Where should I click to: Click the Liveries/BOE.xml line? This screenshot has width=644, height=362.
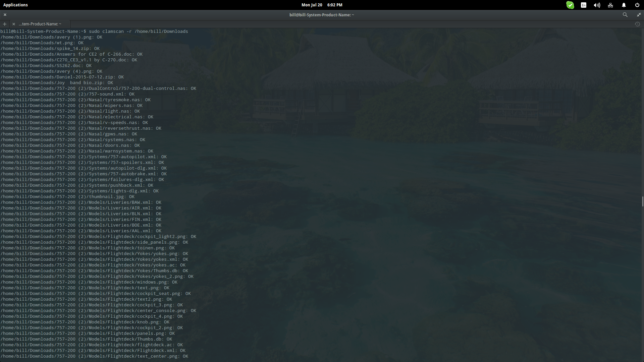[81, 225]
